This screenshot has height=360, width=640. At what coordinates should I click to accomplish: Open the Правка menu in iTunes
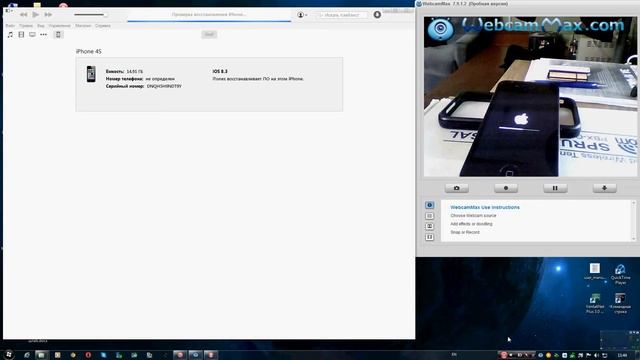[x=26, y=26]
